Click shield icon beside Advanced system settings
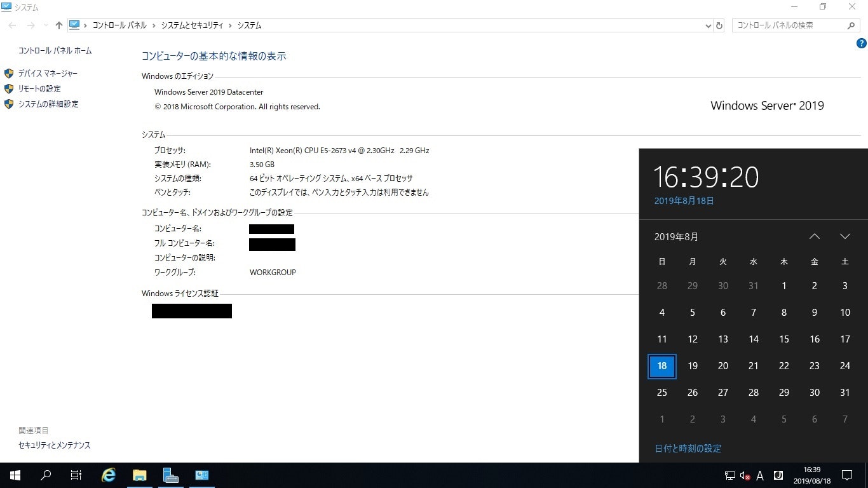This screenshot has height=488, width=868. [x=9, y=104]
